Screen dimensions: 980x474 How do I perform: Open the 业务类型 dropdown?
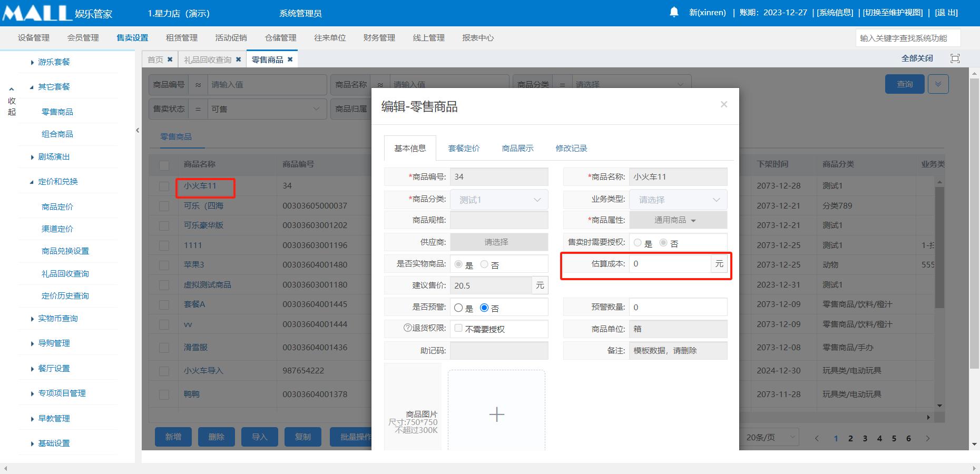[x=678, y=200]
